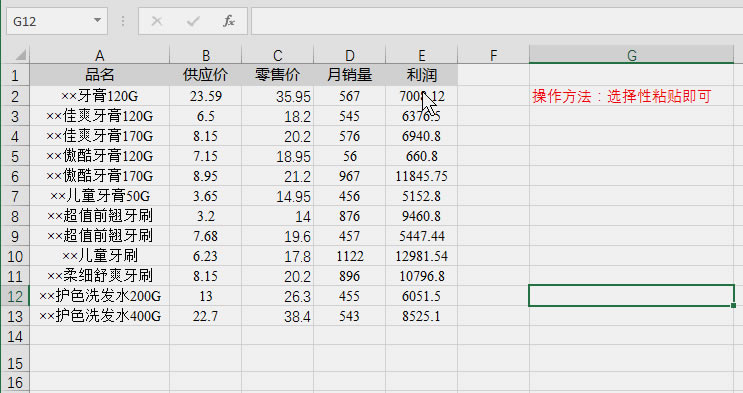743x393 pixels.
Task: Click supply price cell 7.15
Action: (x=206, y=156)
